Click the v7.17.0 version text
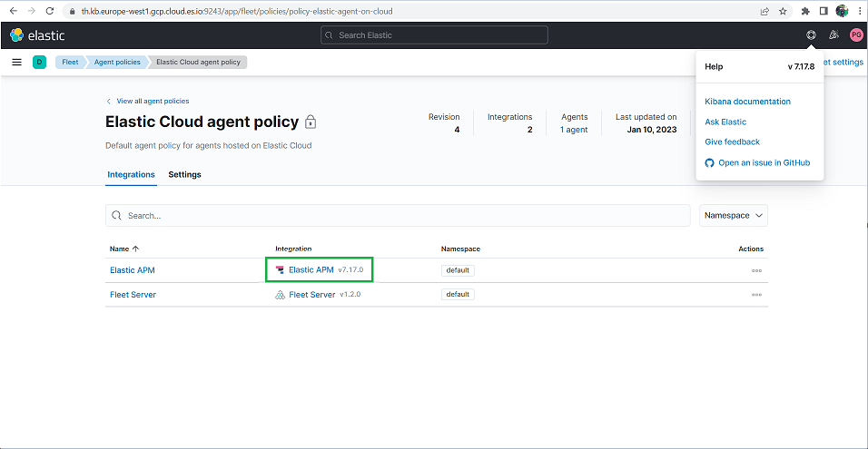868x449 pixels. click(350, 270)
